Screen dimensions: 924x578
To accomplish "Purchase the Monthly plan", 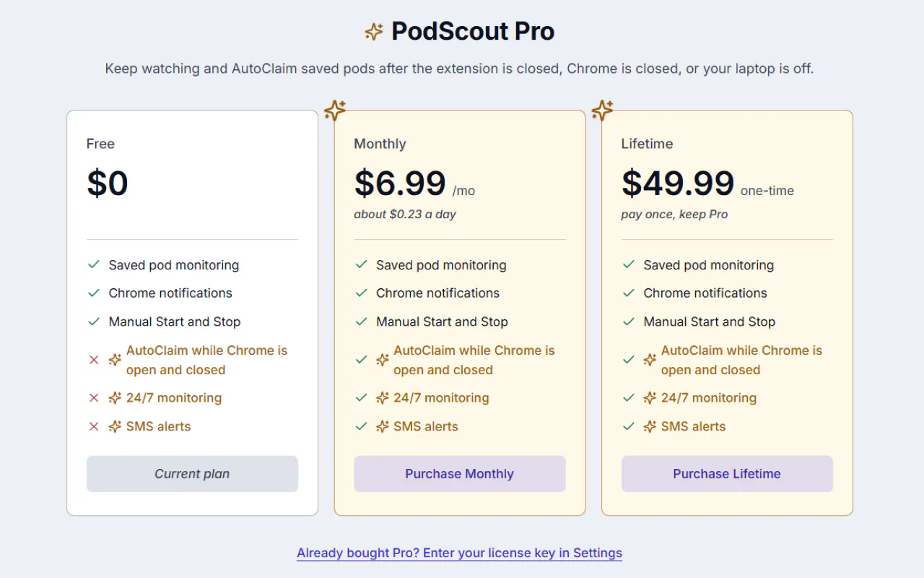I will (460, 474).
